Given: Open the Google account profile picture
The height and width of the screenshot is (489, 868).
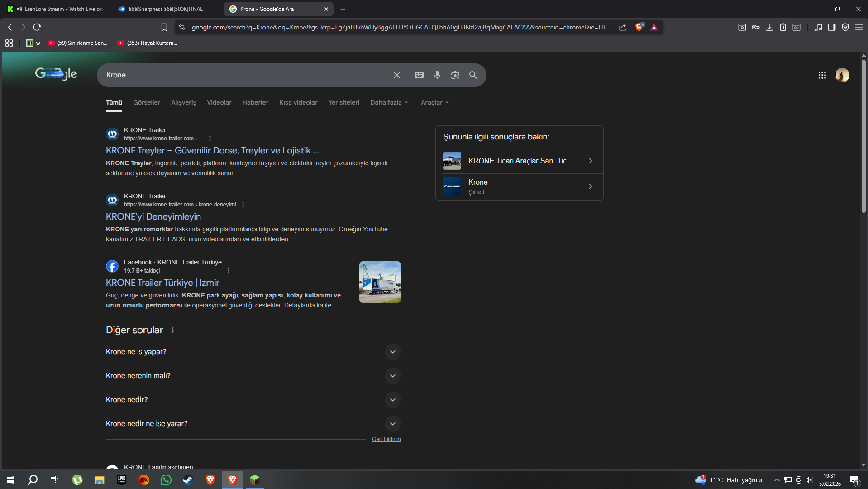Looking at the screenshot, I should [x=842, y=75].
